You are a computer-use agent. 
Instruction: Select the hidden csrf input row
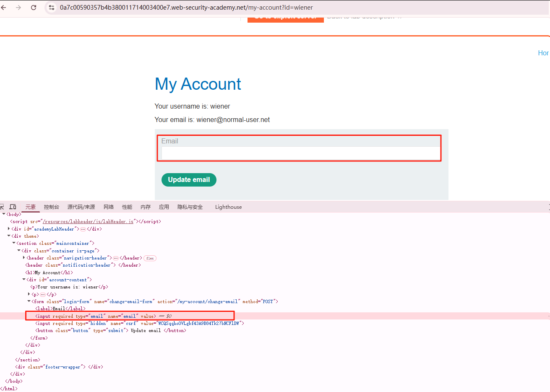tap(275, 323)
